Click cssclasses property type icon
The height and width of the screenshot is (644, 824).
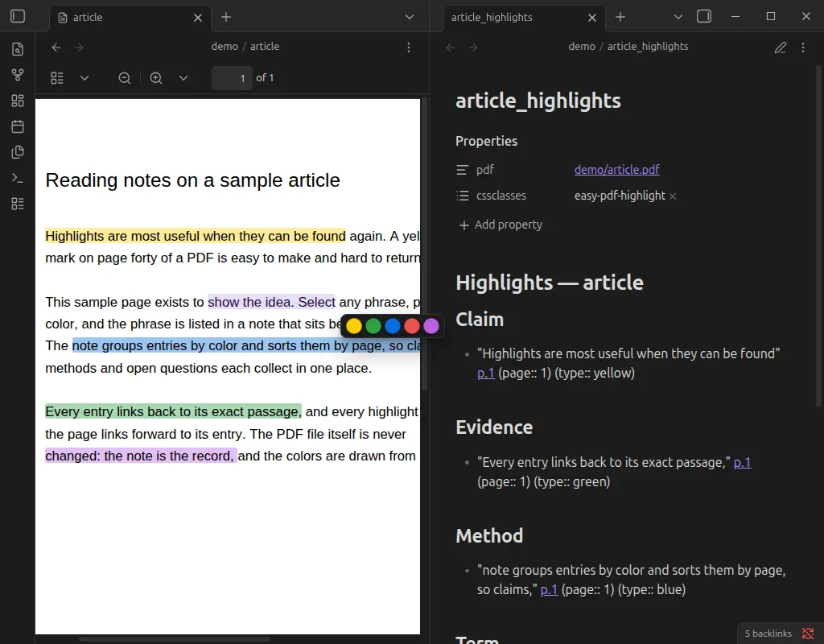(x=463, y=196)
